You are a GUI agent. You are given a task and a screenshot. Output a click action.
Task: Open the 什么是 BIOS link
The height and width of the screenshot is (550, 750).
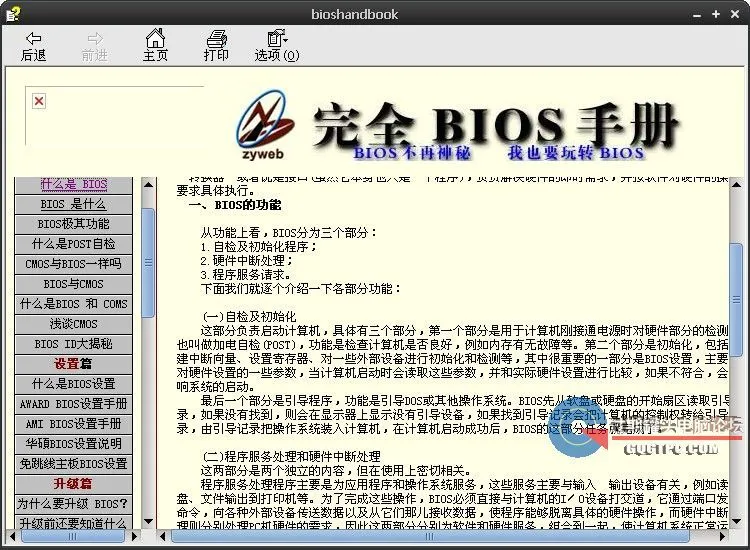click(74, 184)
